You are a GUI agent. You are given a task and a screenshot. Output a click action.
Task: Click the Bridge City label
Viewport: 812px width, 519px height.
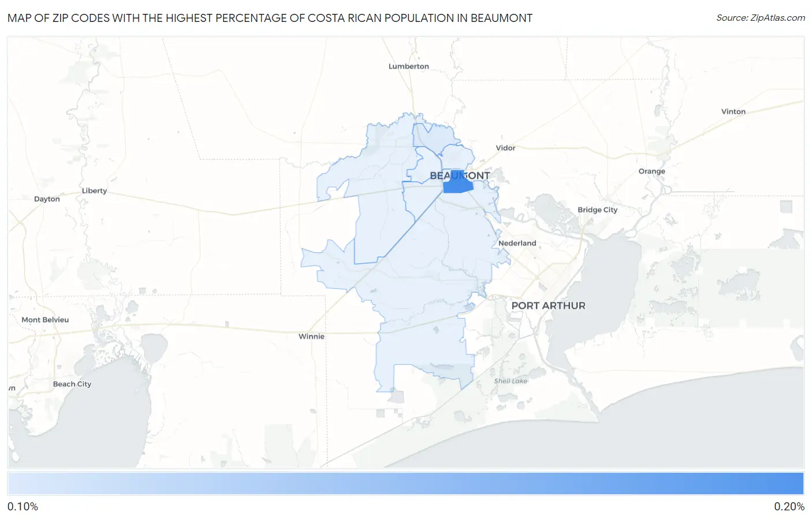point(598,210)
